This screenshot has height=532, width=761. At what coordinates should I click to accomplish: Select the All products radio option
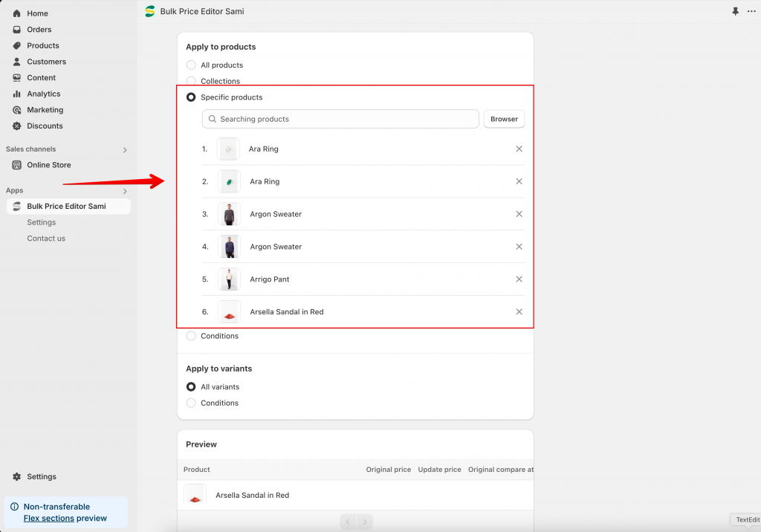pyautogui.click(x=191, y=65)
